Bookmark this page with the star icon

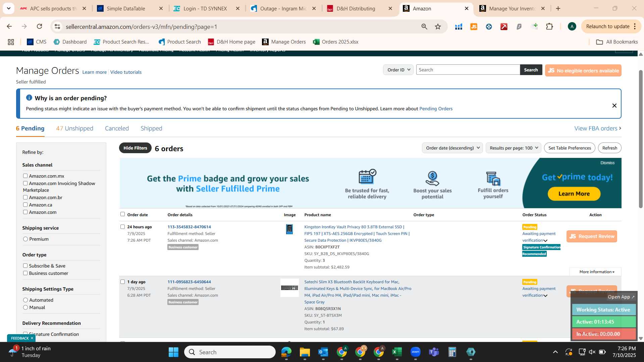point(438,26)
